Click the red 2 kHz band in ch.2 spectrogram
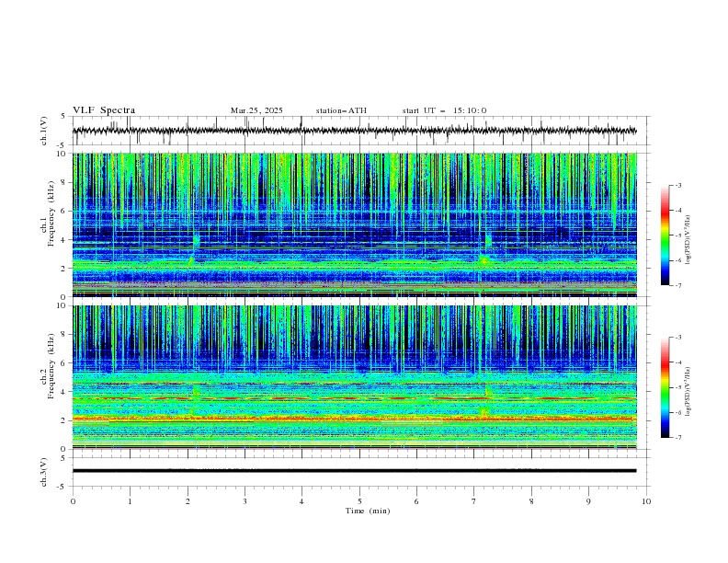Viewport: 728px width, 563px height. 354,419
